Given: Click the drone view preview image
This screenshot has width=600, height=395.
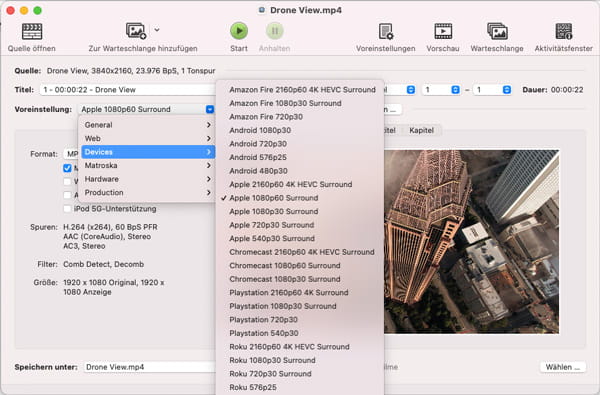Looking at the screenshot, I should click(471, 242).
